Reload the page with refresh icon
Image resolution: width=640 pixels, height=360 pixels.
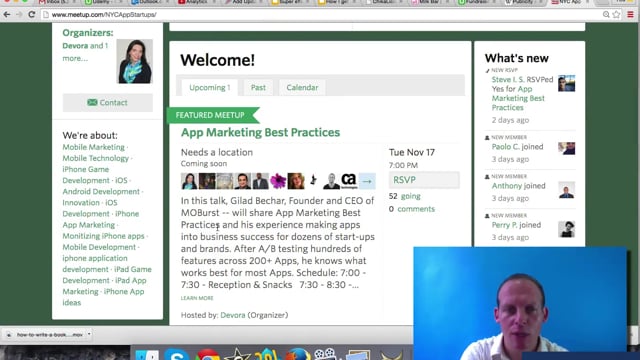31,15
